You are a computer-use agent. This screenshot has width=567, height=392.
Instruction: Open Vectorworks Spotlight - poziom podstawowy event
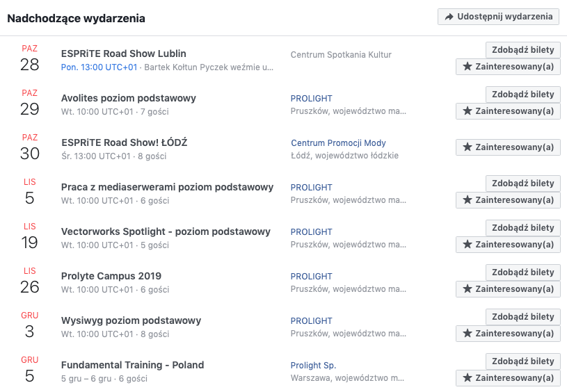pos(166,231)
